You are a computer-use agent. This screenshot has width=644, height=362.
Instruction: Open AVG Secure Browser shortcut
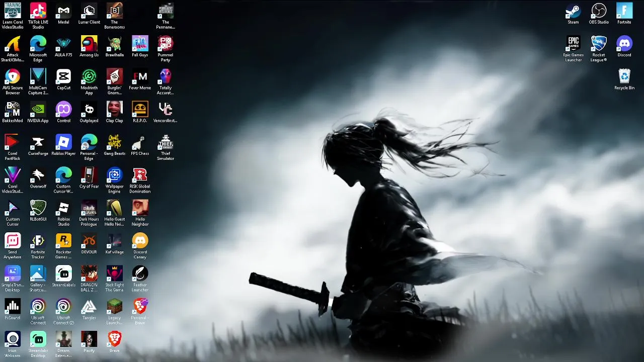(13, 81)
